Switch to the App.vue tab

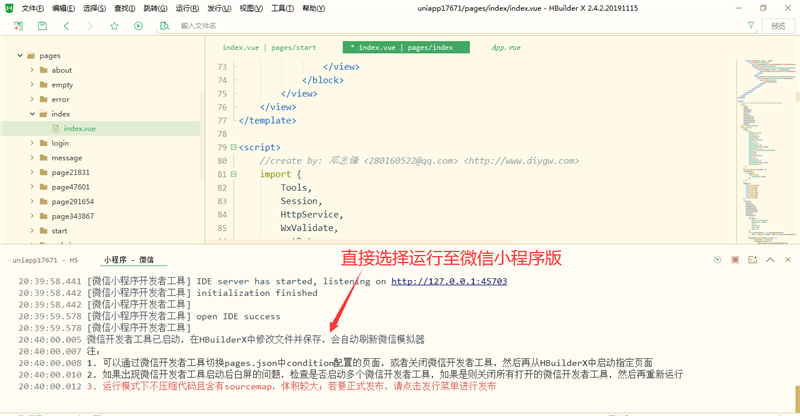506,47
